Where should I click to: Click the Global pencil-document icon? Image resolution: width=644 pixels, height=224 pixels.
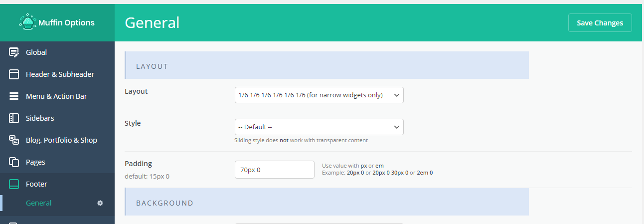click(14, 52)
